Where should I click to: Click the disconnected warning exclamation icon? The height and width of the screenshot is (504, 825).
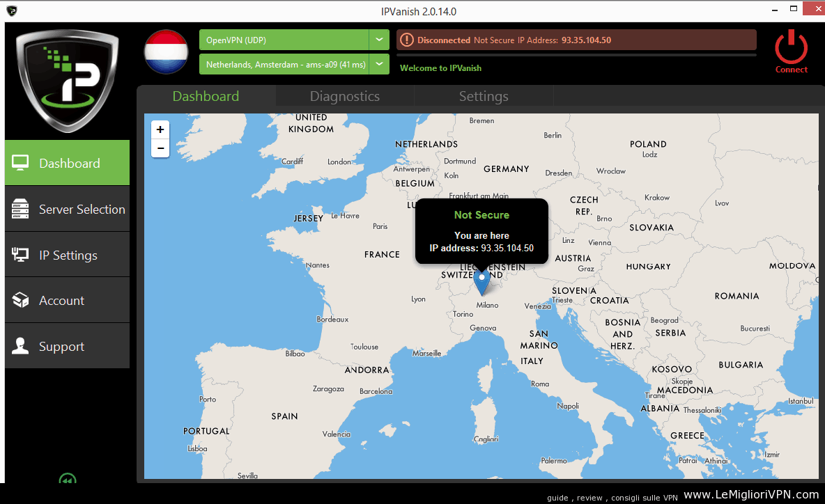407,40
